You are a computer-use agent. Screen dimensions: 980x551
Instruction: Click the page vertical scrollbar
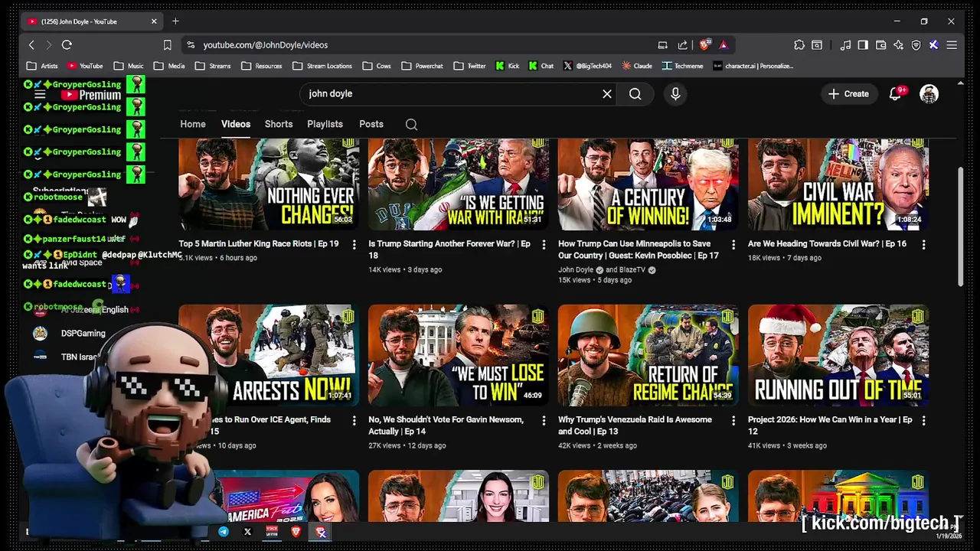coord(961,227)
